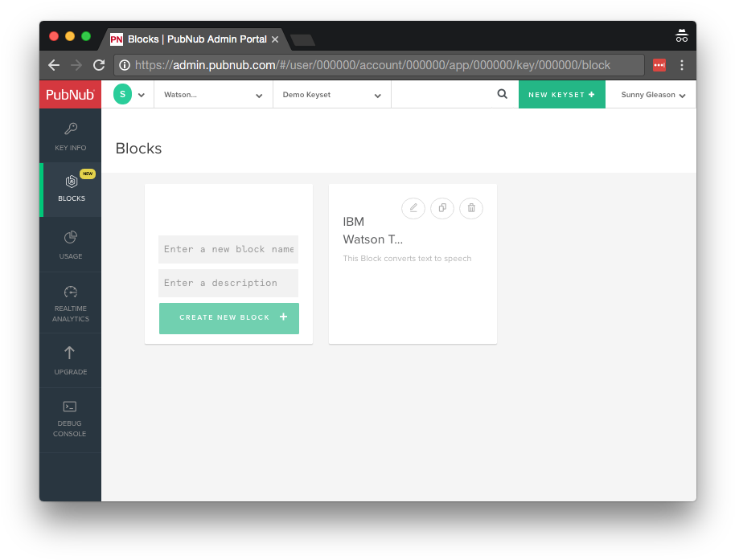Image resolution: width=735 pixels, height=560 pixels.
Task: Open Key Info from the sidebar
Action: click(71, 137)
